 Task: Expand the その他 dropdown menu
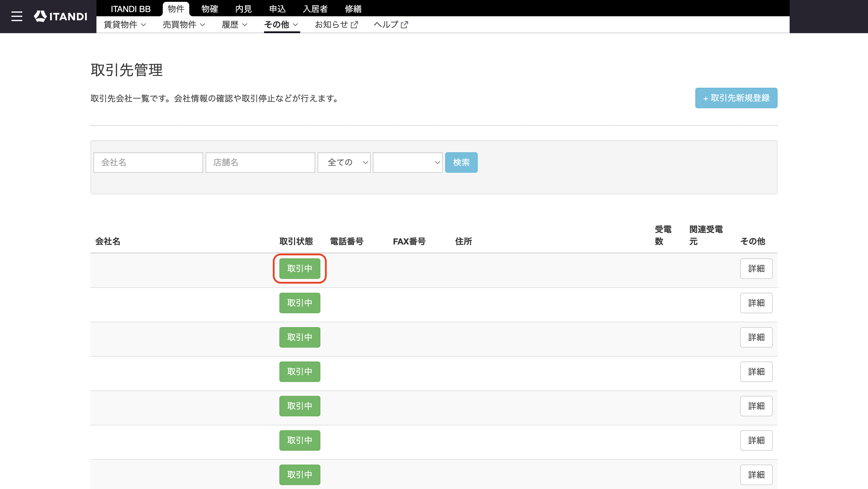pos(281,25)
